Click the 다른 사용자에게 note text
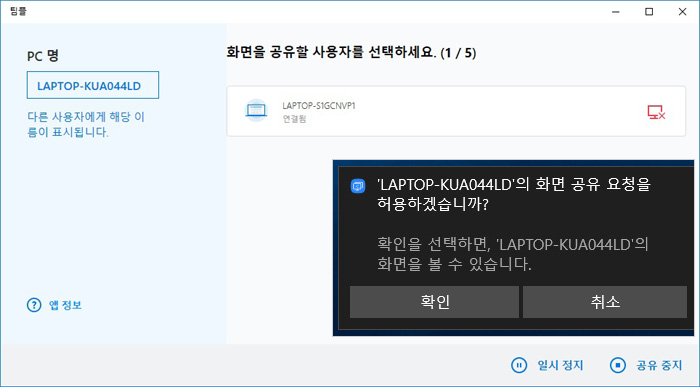 (x=86, y=125)
